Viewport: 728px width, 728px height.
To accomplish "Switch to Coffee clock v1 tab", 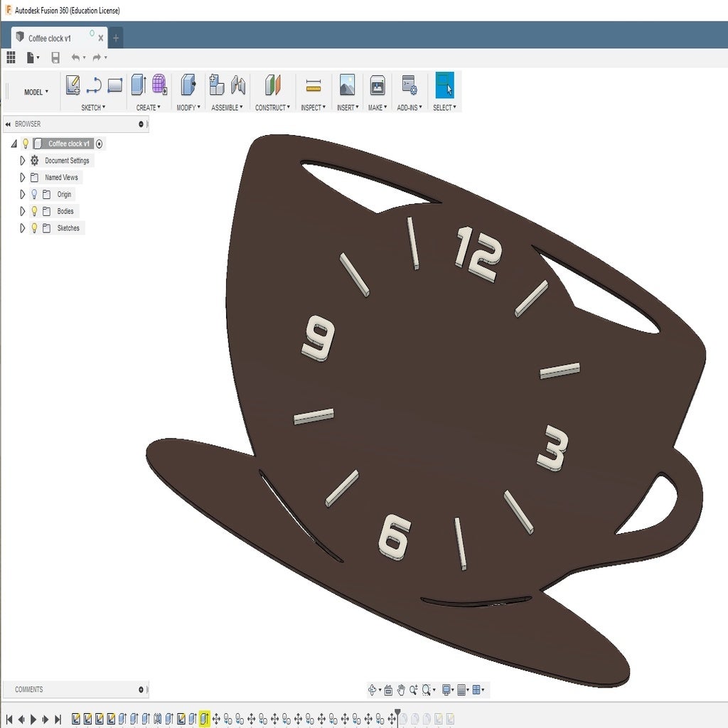I will [x=50, y=38].
